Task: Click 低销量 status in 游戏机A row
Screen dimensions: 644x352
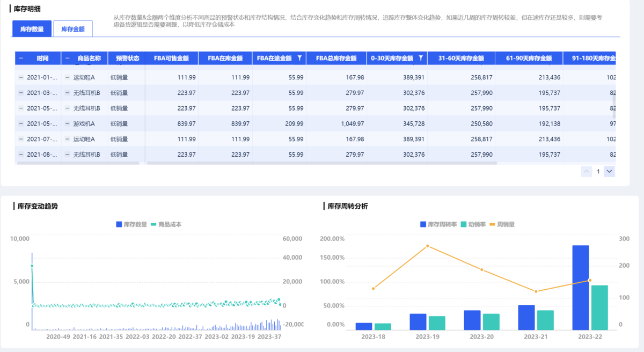Action: tap(119, 123)
